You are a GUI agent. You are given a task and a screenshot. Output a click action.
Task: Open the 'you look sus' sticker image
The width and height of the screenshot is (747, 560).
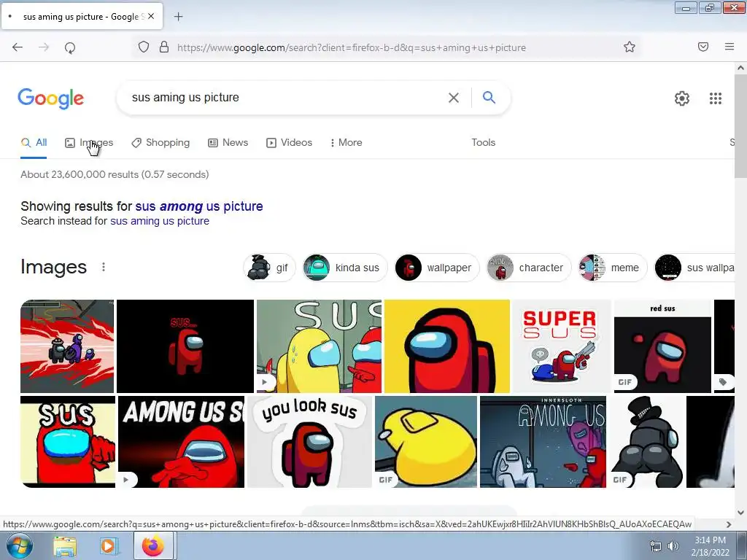click(309, 442)
